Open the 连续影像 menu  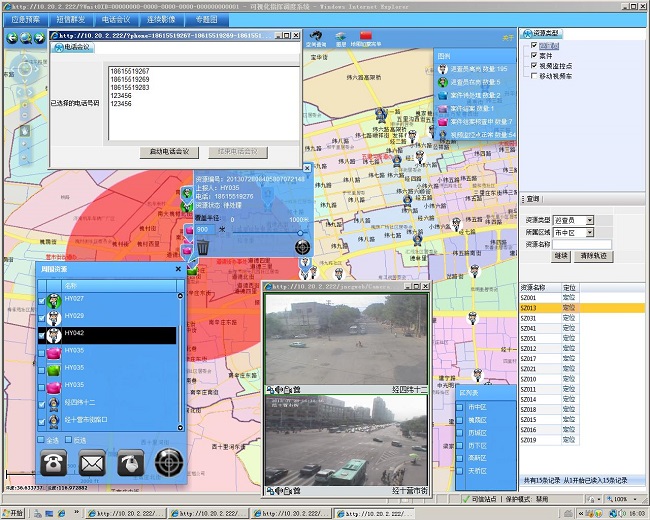tap(161, 19)
